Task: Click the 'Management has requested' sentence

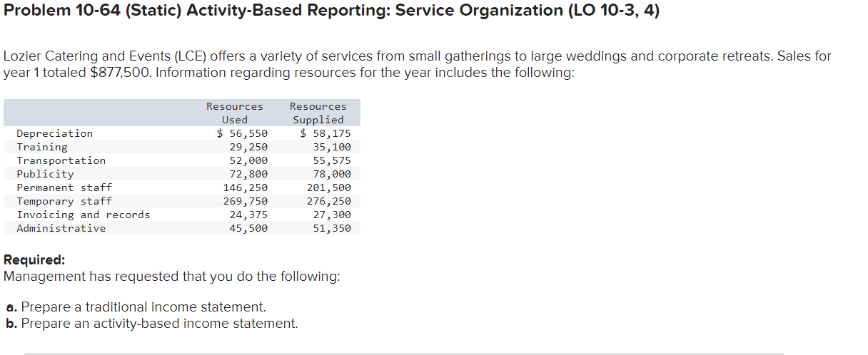Action: [172, 277]
